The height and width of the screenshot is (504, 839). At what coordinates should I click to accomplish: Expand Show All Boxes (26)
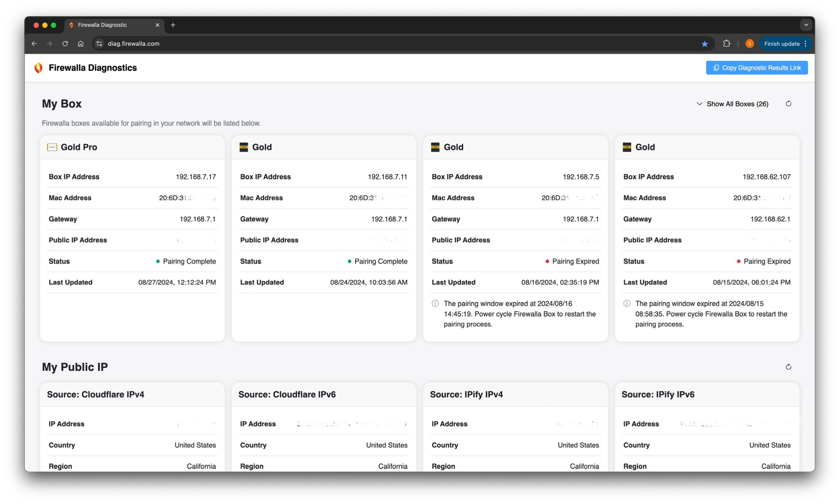point(732,104)
